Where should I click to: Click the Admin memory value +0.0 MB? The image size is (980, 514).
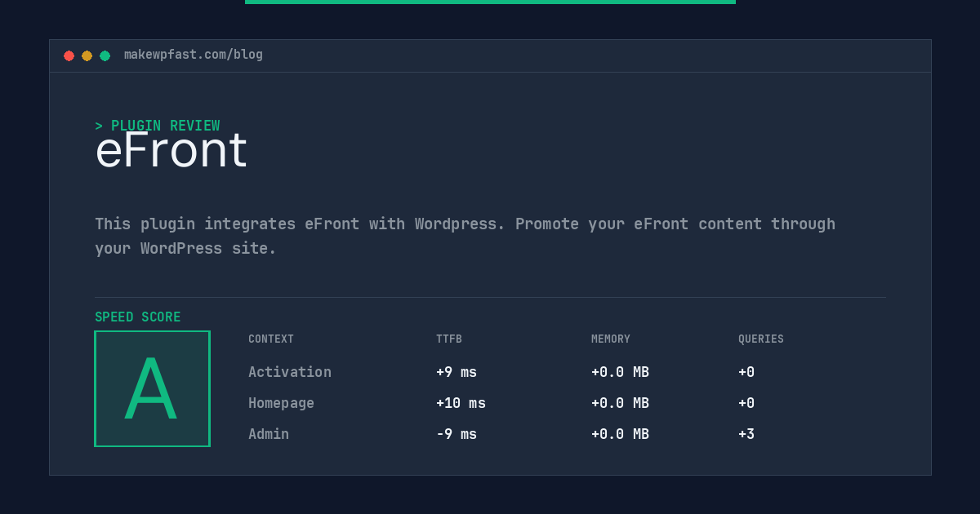click(x=620, y=434)
